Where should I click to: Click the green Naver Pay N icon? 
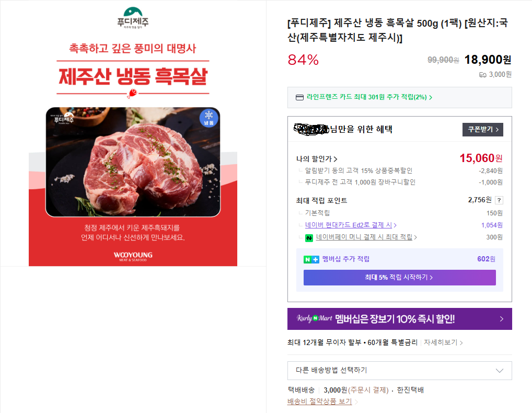pos(309,238)
